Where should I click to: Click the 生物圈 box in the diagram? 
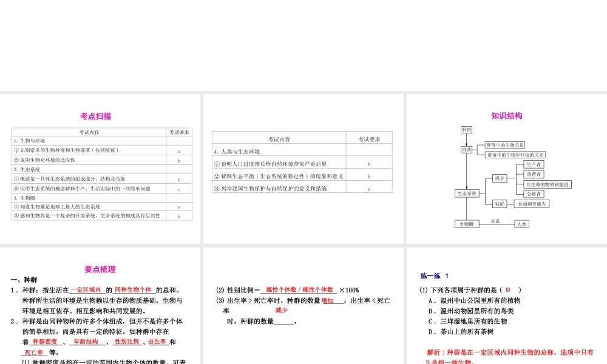click(x=466, y=224)
